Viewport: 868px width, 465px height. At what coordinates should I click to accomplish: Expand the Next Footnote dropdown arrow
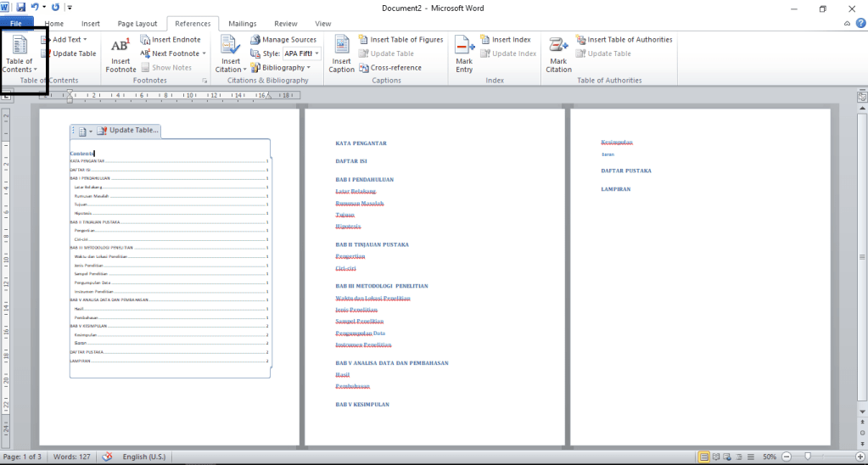[204, 53]
